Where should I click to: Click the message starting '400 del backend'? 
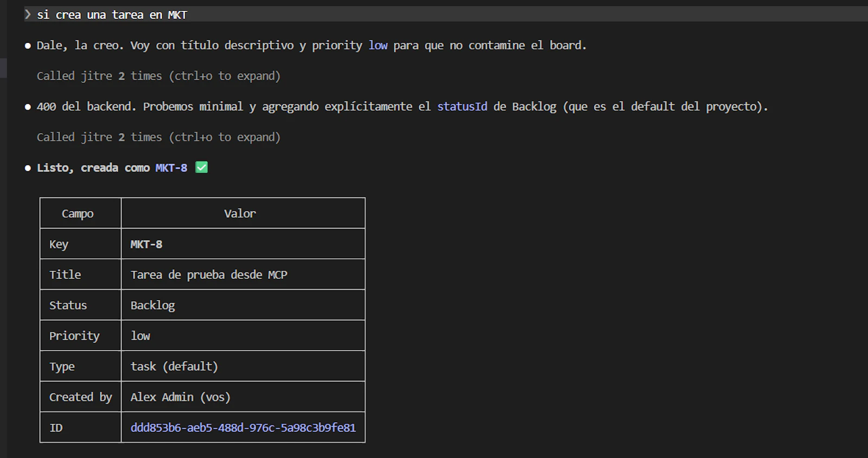[403, 106]
